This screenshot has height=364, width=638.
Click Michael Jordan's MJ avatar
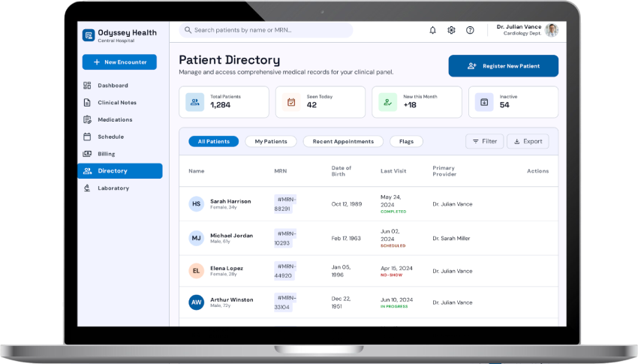point(196,239)
